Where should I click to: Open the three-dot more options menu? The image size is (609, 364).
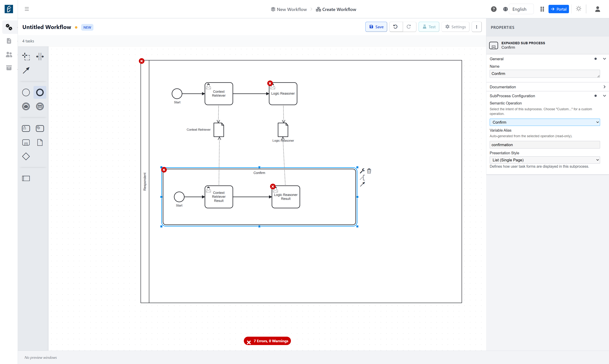(x=476, y=27)
